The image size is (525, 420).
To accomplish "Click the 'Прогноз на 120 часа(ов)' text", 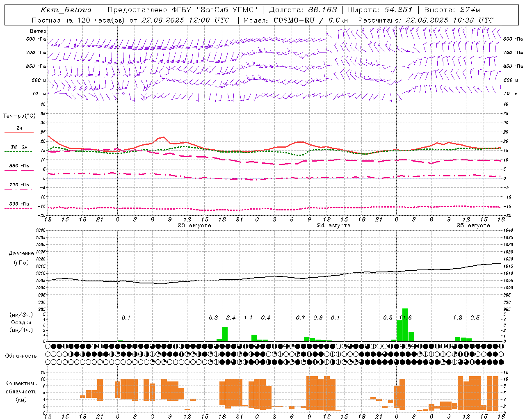I will (79, 20).
